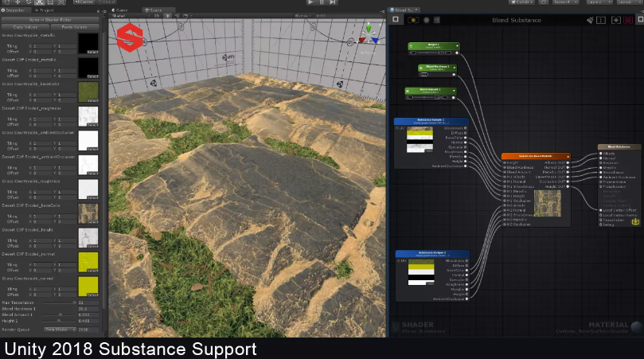Screen dimensions: 644x359
Task: Select the Hand tool in Unity toolbar
Action: pos(6,2)
